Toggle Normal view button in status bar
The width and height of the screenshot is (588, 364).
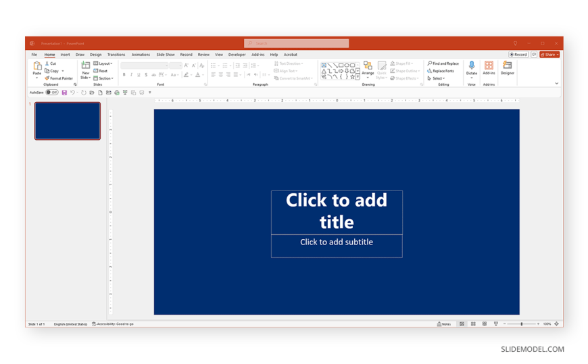(x=462, y=324)
